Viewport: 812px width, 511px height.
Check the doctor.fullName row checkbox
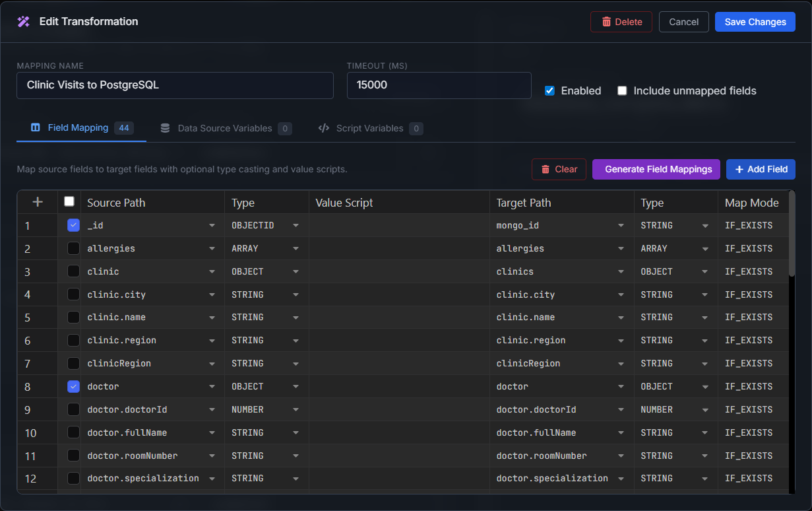73,432
